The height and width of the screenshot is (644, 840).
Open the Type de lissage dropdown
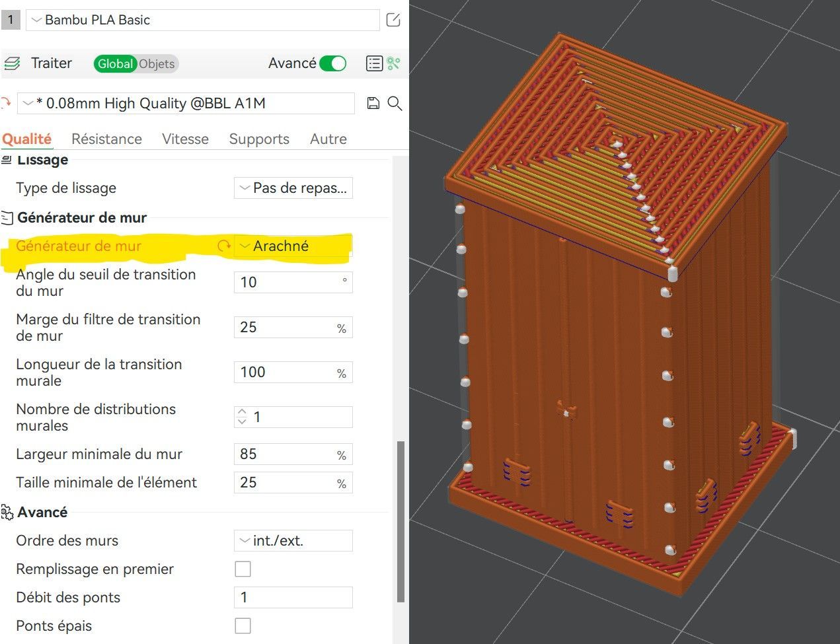coord(293,188)
